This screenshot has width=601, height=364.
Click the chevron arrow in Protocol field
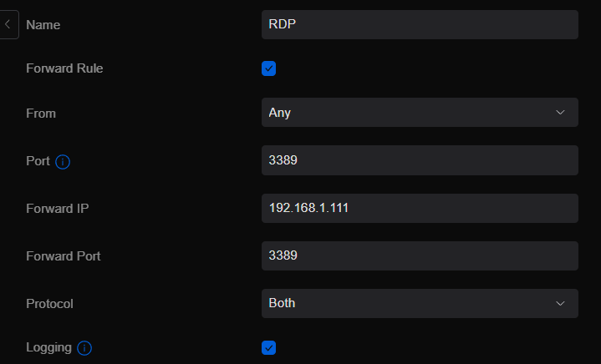coord(560,303)
